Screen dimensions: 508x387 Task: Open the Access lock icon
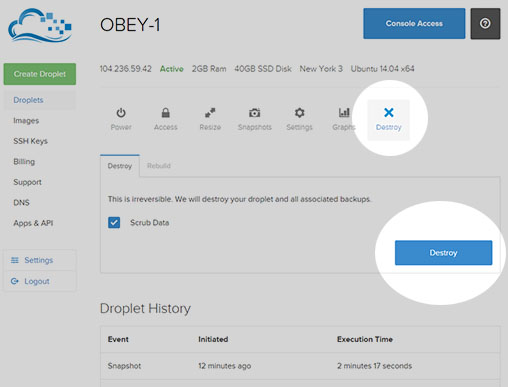pos(166,113)
